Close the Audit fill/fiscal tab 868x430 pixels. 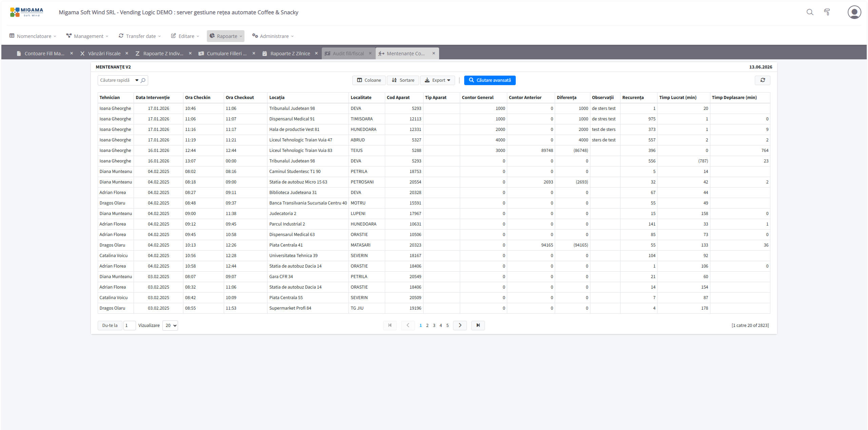click(370, 53)
